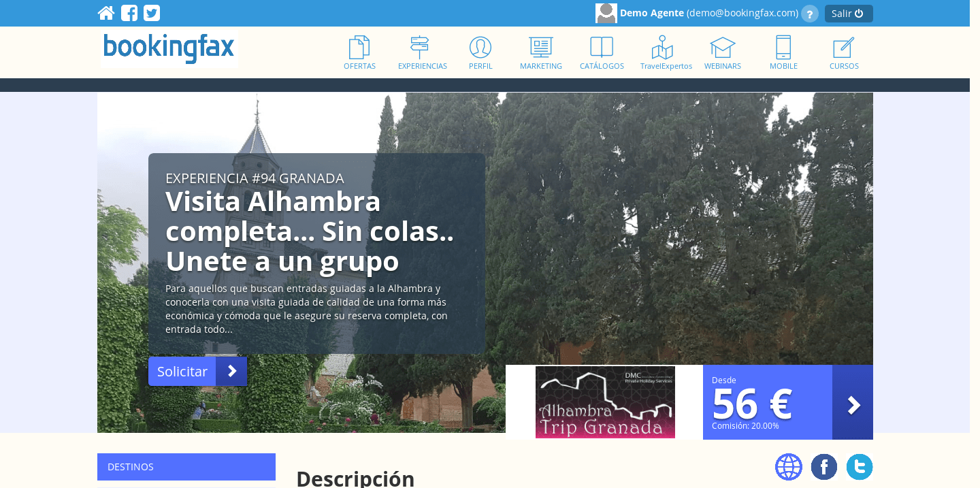
Task: Open Webinars section
Action: (x=723, y=53)
